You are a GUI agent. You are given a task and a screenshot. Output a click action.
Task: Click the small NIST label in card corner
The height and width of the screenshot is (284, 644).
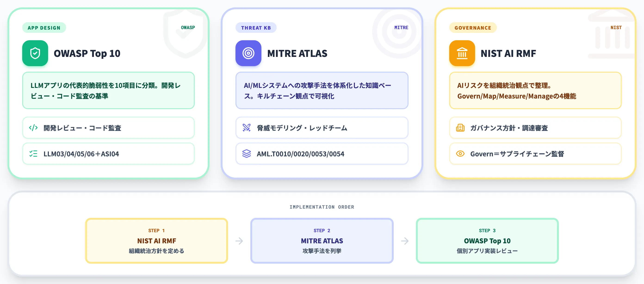point(616,28)
